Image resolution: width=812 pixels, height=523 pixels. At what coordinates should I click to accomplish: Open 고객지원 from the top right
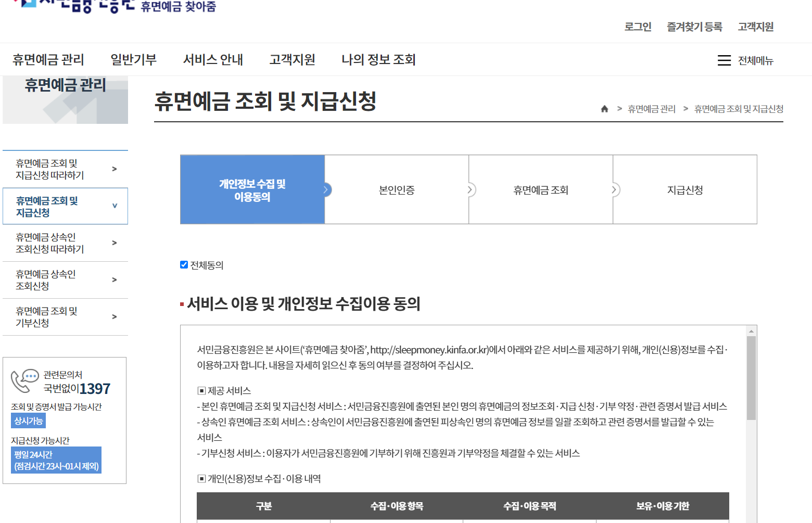755,27
